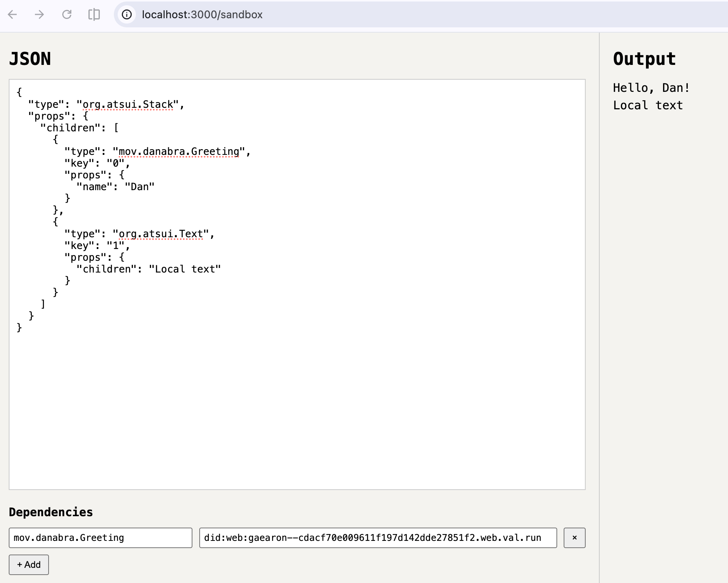This screenshot has width=728, height=583.
Task: View site information icon in address bar
Action: [x=127, y=15]
